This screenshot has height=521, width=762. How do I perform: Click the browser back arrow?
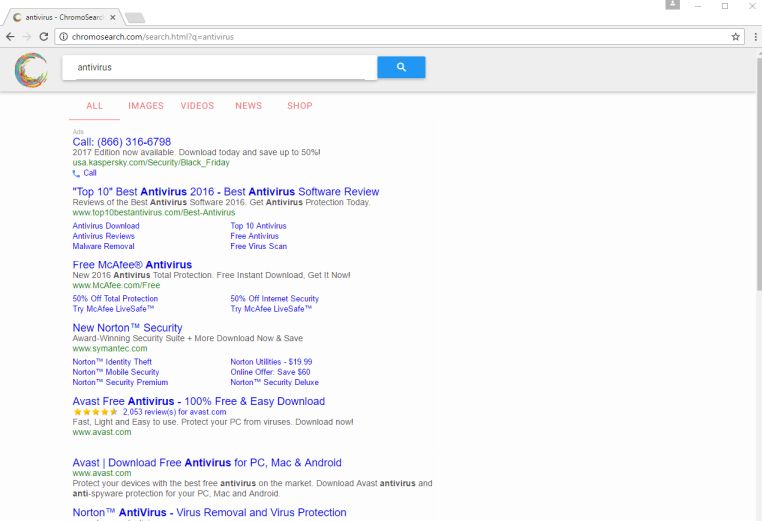pyautogui.click(x=10, y=36)
